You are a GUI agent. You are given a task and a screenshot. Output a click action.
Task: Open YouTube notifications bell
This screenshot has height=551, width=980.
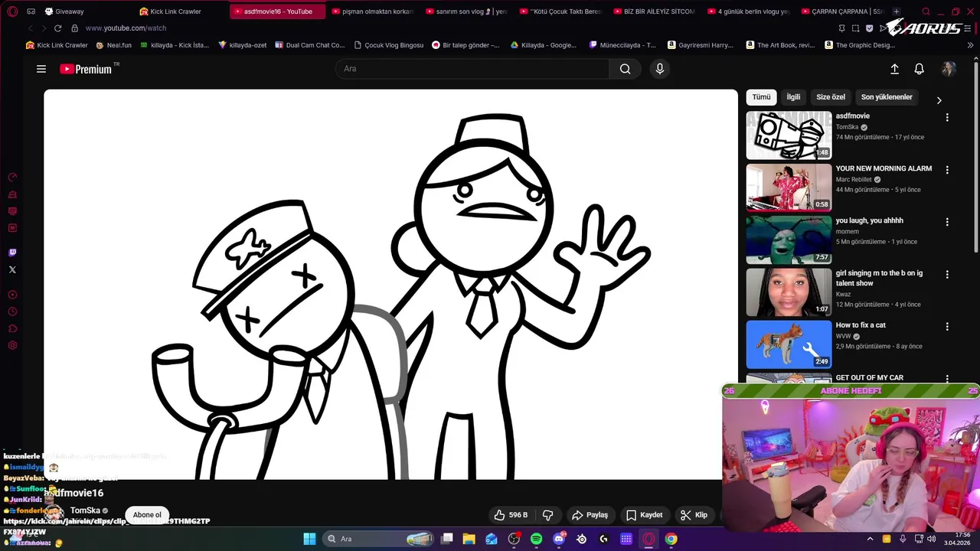(920, 69)
